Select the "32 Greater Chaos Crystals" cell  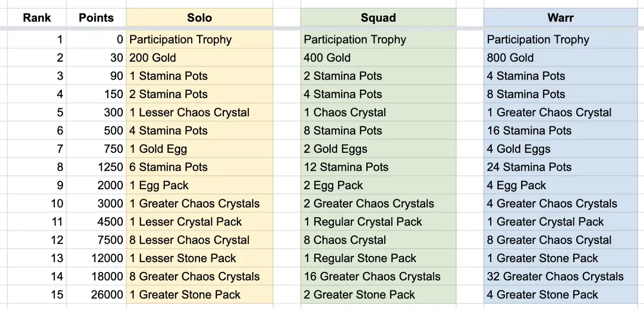click(x=560, y=276)
